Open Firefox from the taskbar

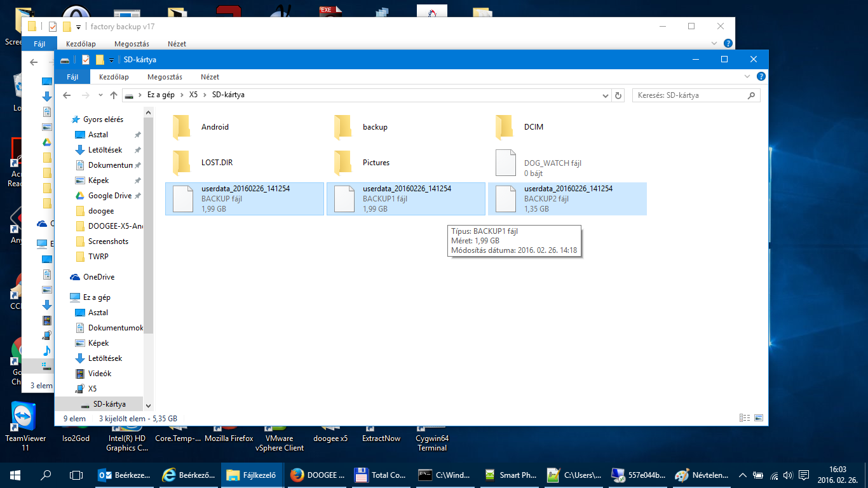(x=316, y=475)
